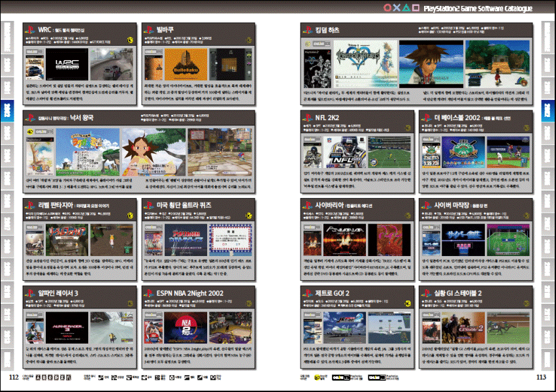
Task: Click the 사이버 마작장 title
Action: (452, 205)
